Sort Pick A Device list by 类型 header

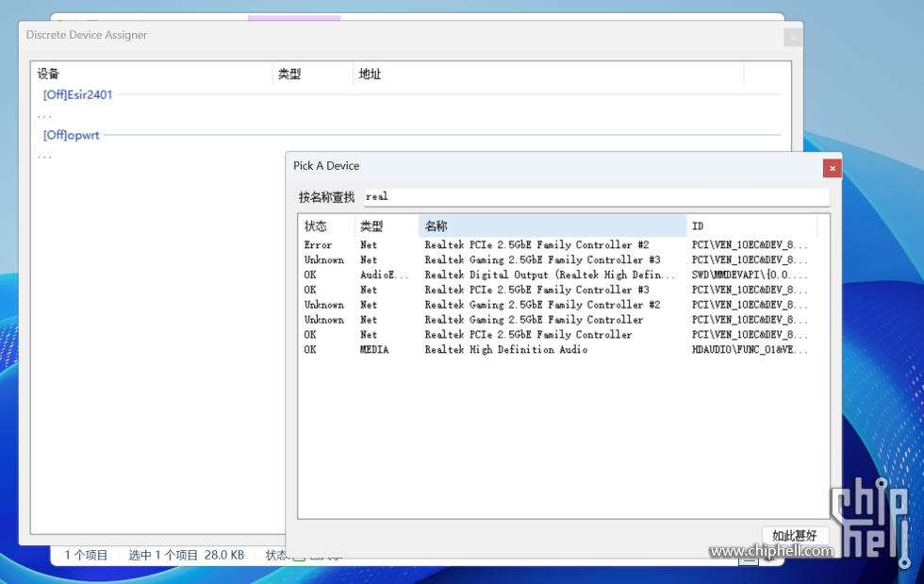pos(386,225)
